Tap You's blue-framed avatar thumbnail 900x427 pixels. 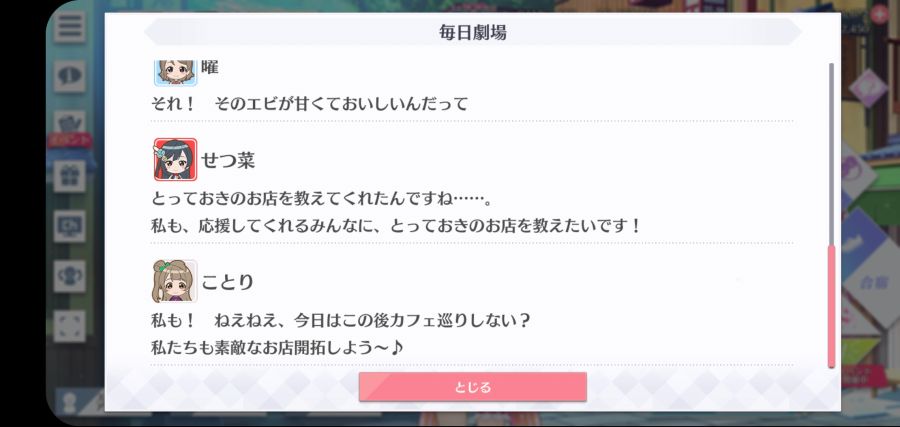[176, 72]
